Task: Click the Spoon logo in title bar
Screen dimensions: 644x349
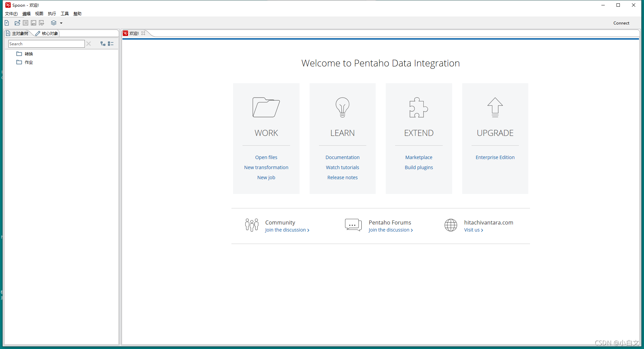Action: pyautogui.click(x=8, y=5)
